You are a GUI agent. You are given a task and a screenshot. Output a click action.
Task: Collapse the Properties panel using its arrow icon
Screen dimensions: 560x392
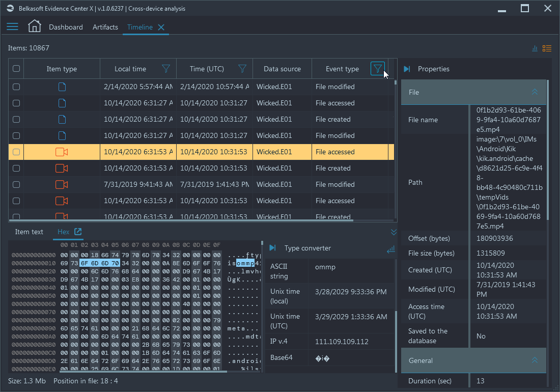[407, 69]
